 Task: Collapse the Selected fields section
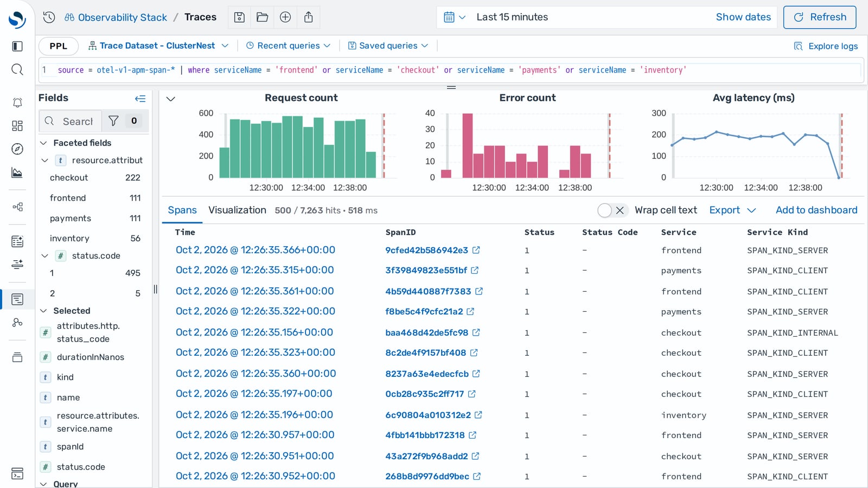pos(44,311)
